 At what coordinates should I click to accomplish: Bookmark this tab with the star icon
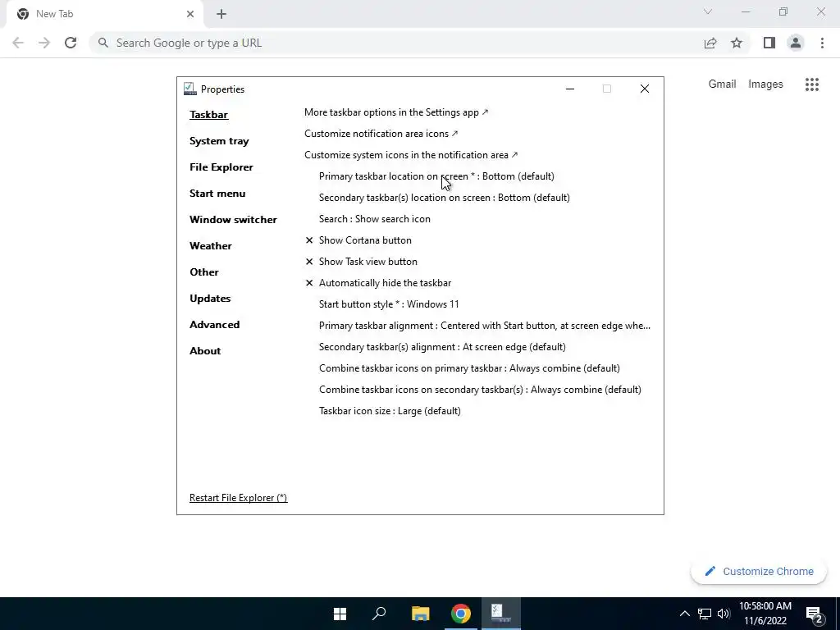(x=737, y=43)
